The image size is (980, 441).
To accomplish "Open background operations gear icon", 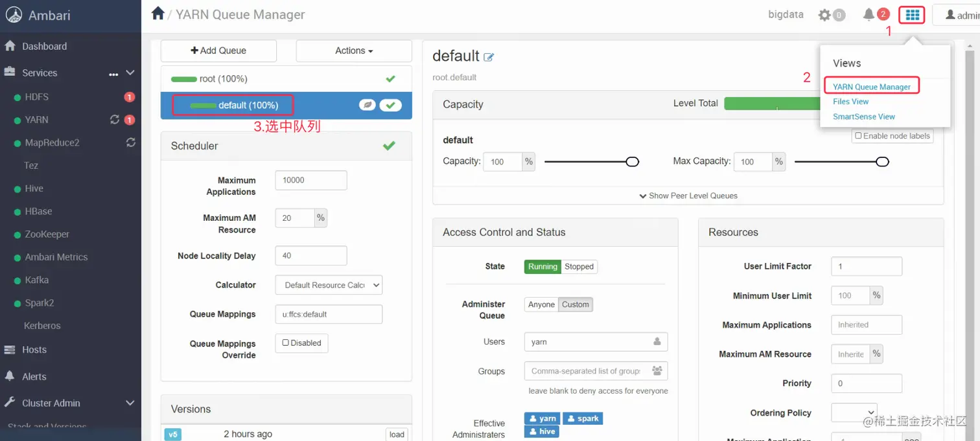I will point(824,15).
